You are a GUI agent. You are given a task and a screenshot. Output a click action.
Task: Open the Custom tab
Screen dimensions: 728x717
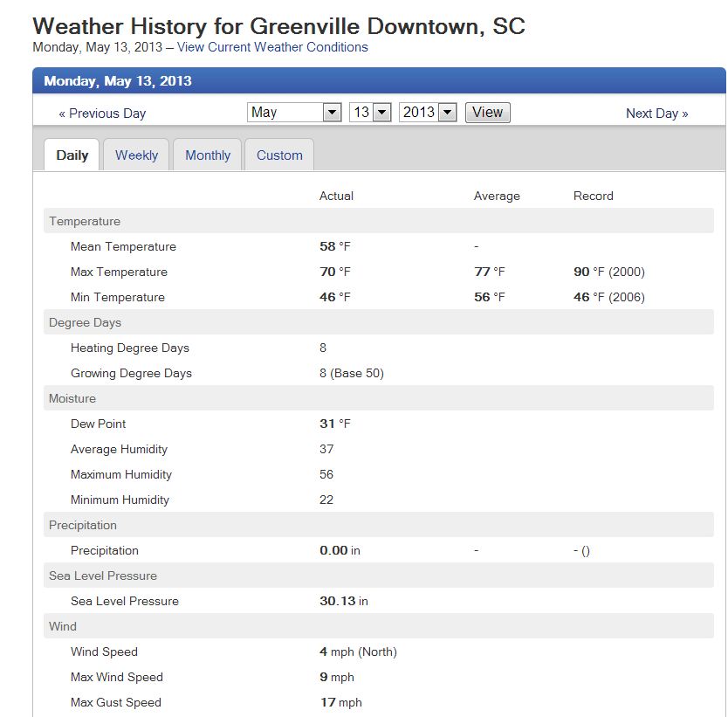(279, 155)
